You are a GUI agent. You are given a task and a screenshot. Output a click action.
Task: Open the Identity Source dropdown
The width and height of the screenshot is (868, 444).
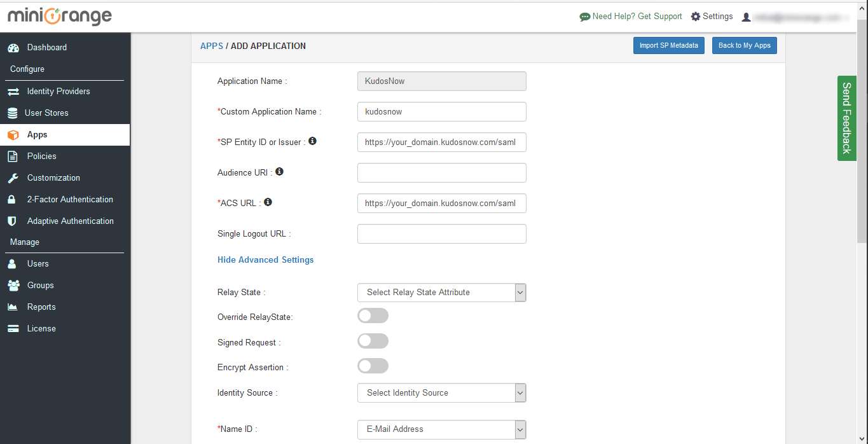point(442,393)
